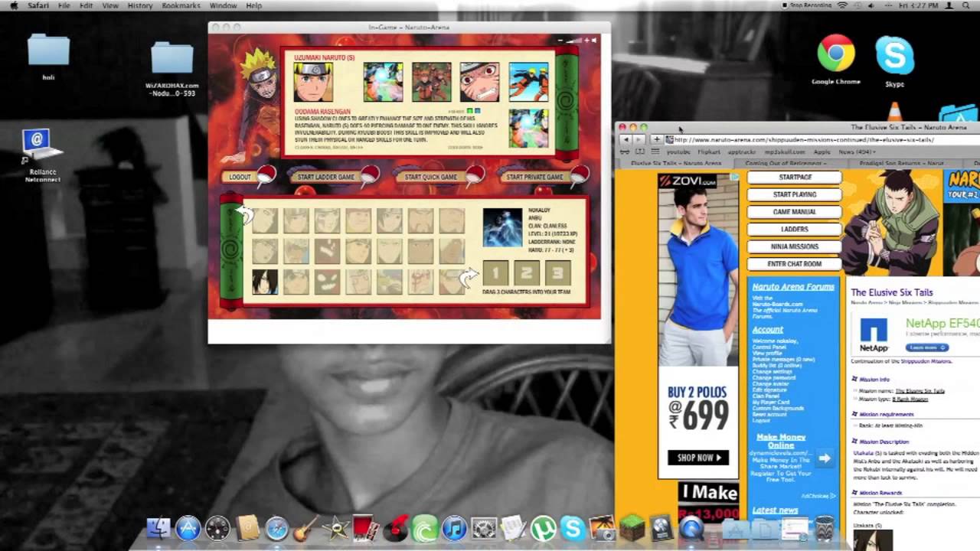Open the Window menu
980x551 pixels.
point(223,5)
